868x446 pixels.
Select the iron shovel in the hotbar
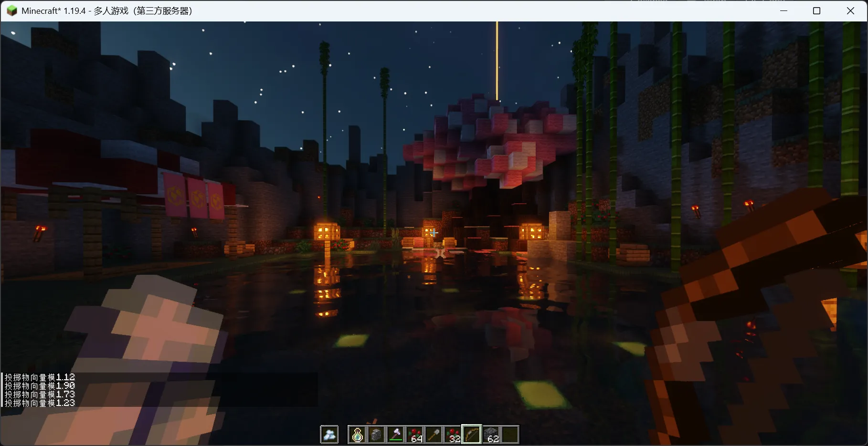point(434,435)
